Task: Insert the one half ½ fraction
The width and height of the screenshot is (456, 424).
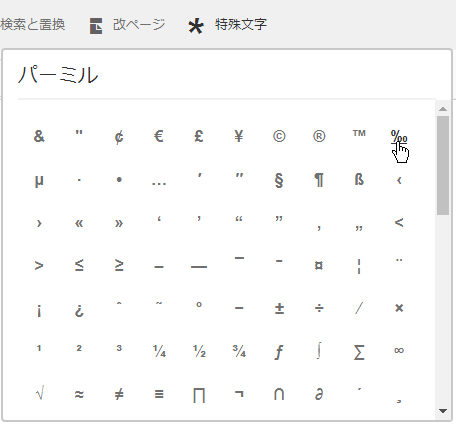Action: coord(199,351)
